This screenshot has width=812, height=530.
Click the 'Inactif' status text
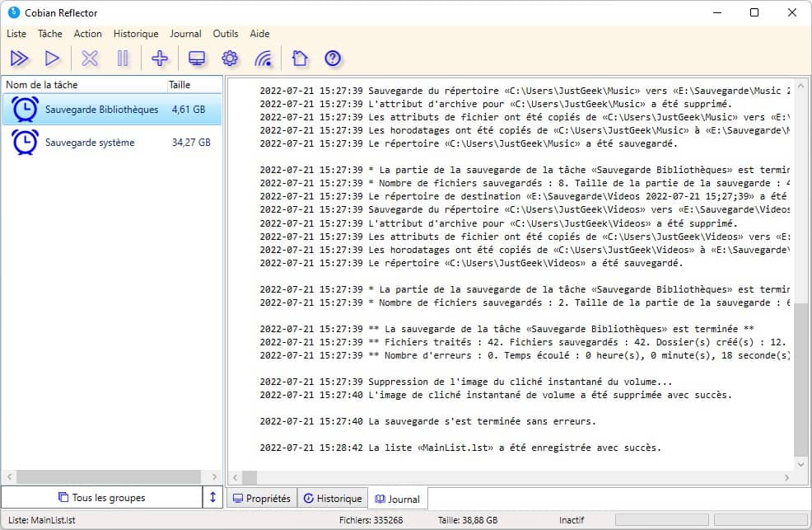point(572,520)
